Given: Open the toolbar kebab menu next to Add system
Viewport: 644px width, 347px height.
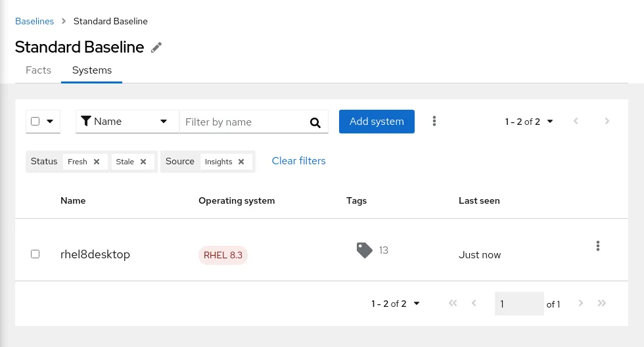Looking at the screenshot, I should 434,121.
